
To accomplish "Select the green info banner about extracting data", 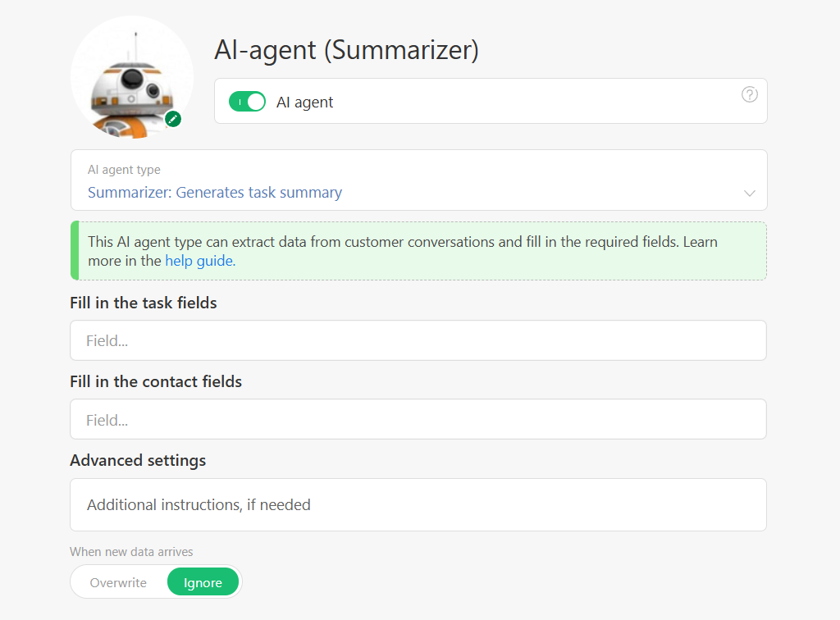I will point(418,251).
